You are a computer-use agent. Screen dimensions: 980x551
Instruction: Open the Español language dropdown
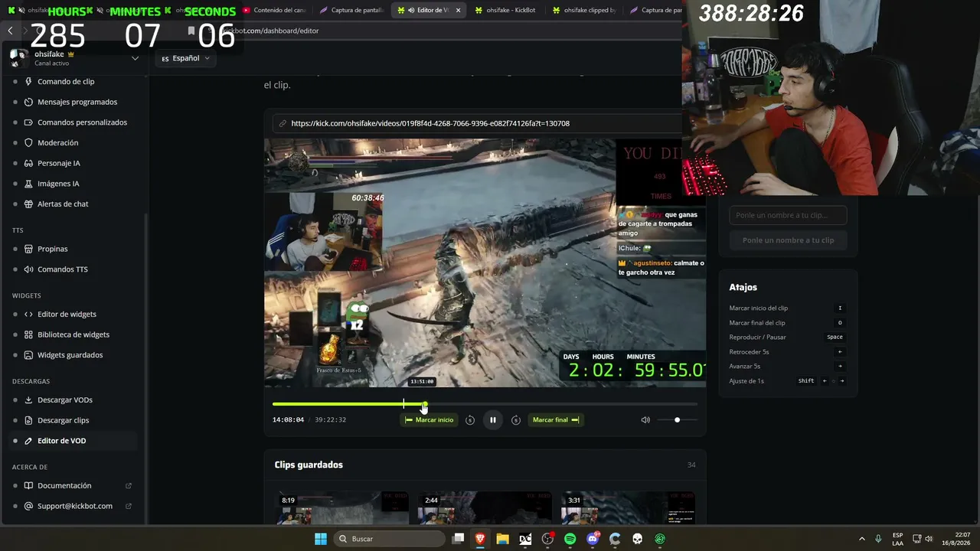point(186,58)
